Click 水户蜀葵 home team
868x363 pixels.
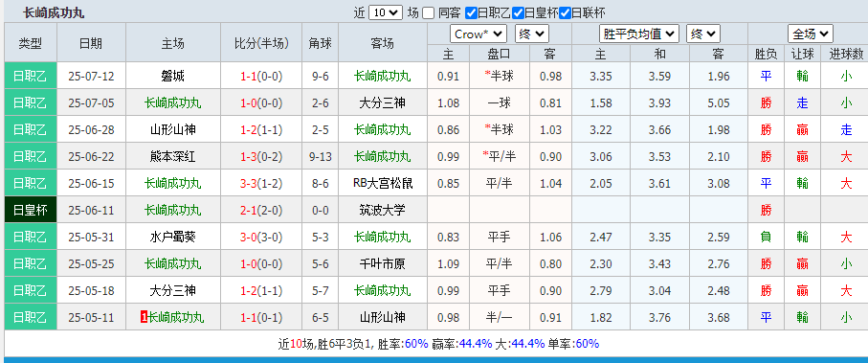point(172,238)
